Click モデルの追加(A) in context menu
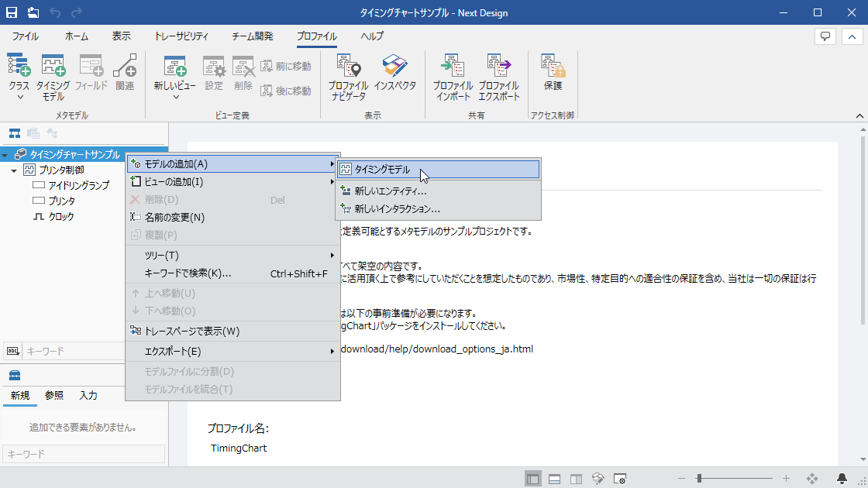The width and height of the screenshot is (868, 488). tap(232, 164)
